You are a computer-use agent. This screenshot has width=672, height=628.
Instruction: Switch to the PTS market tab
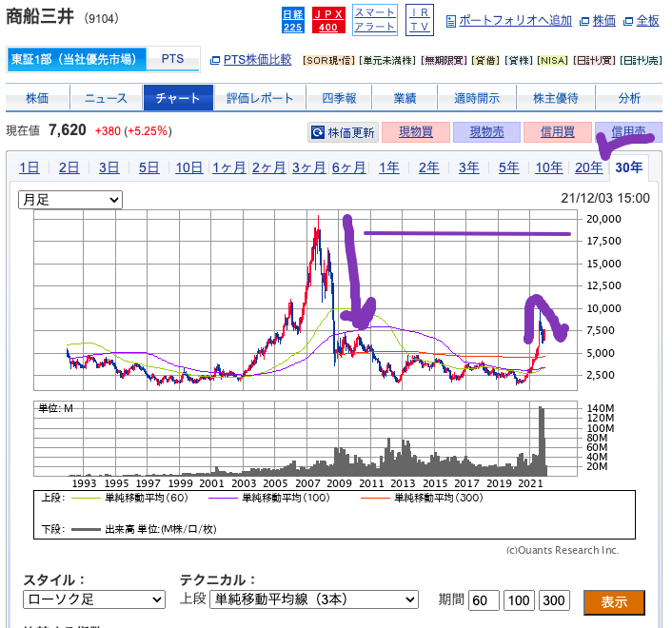[x=172, y=59]
